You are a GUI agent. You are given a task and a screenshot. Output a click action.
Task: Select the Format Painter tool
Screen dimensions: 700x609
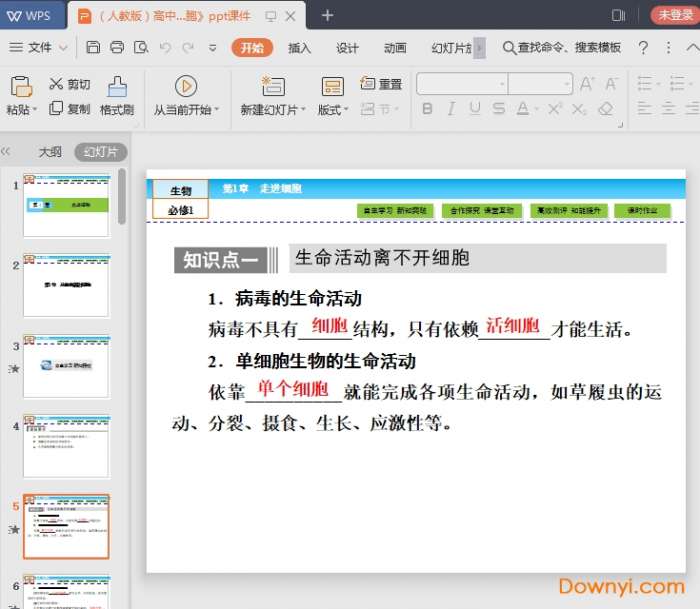pyautogui.click(x=117, y=96)
